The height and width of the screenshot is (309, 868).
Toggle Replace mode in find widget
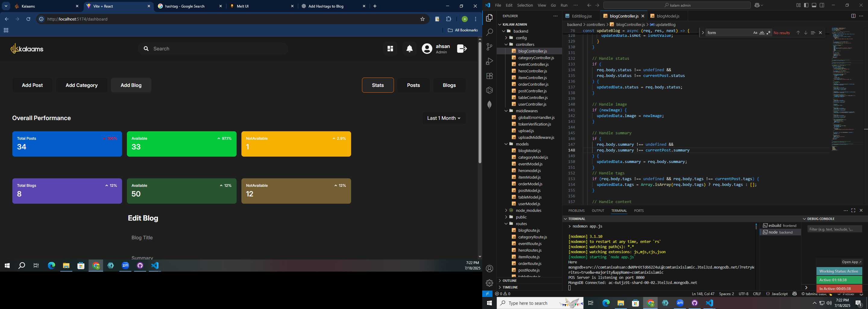pos(703,33)
